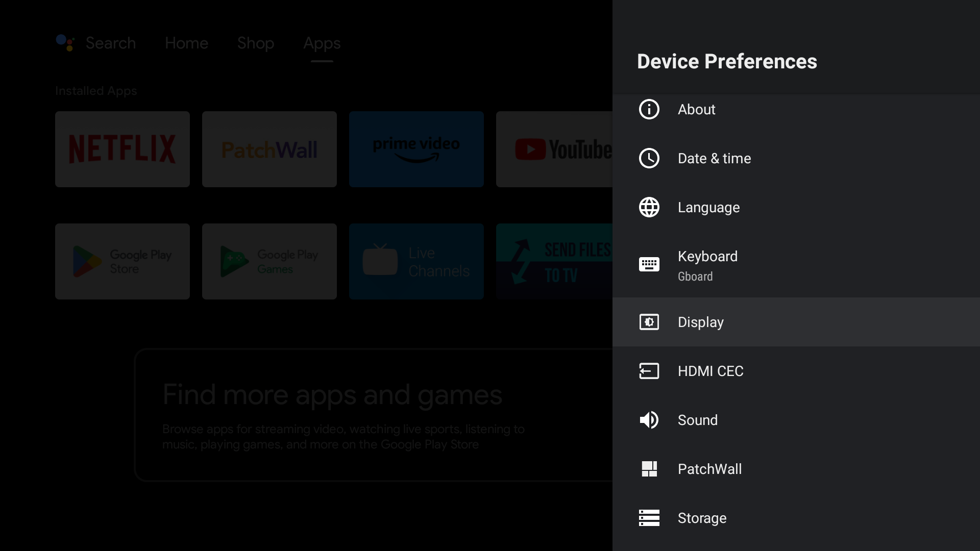Click the Gboard subtitle text
This screenshot has width=980, height=551.
tap(695, 277)
